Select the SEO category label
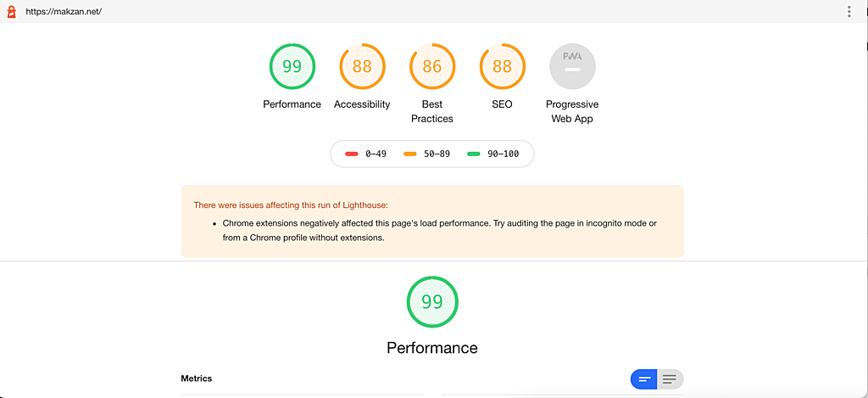This screenshot has height=398, width=868. 502,104
